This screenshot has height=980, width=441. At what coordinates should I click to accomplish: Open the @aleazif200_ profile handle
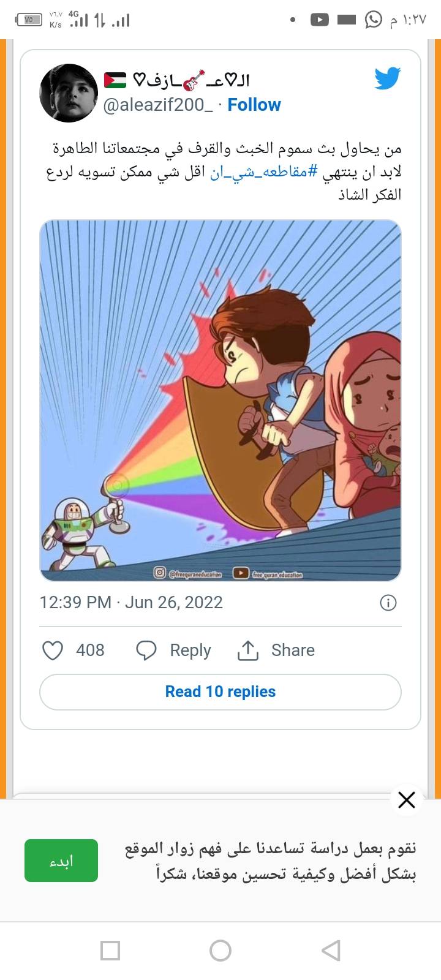[158, 105]
